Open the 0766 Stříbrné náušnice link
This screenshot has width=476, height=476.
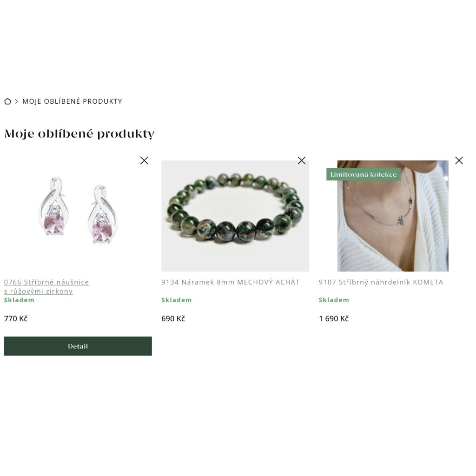[46, 286]
